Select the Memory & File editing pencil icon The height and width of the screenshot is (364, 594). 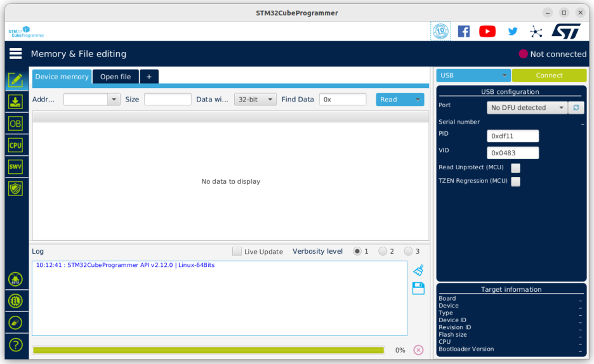[15, 80]
